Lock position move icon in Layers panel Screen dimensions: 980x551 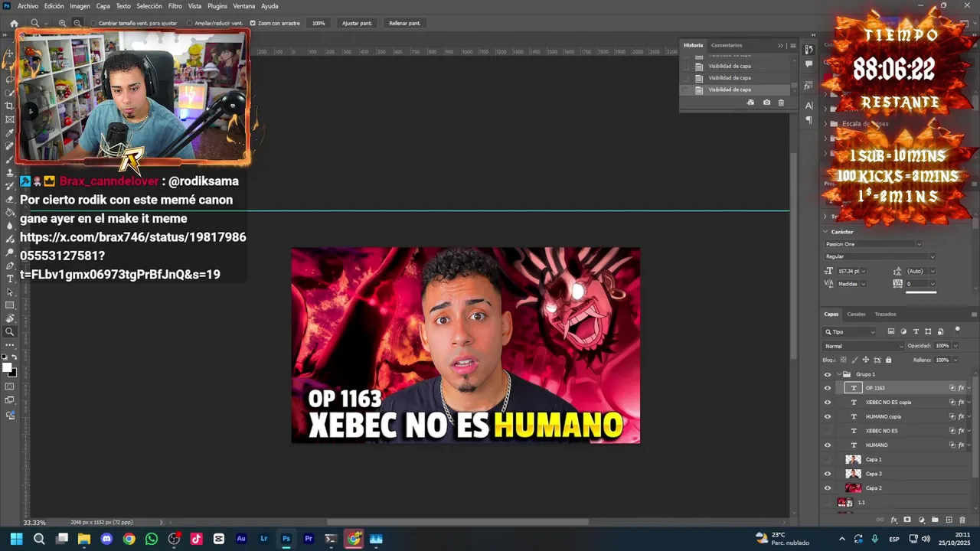click(x=866, y=360)
